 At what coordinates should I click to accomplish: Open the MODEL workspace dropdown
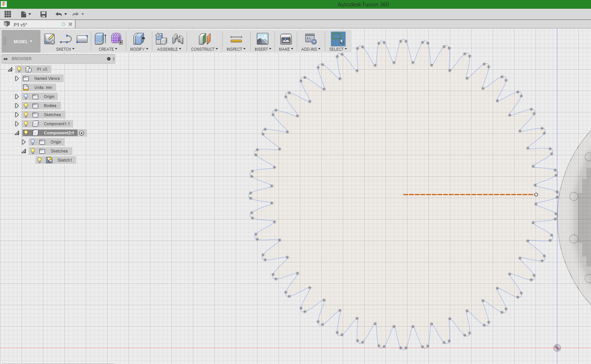[x=22, y=42]
